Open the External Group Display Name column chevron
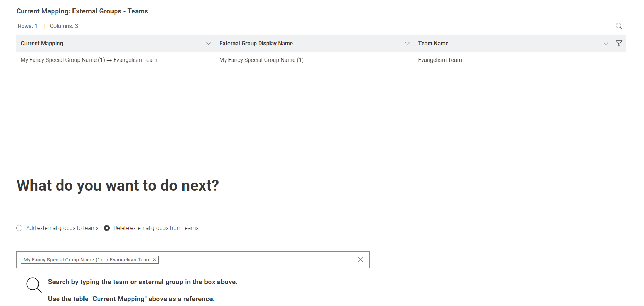 pos(407,44)
